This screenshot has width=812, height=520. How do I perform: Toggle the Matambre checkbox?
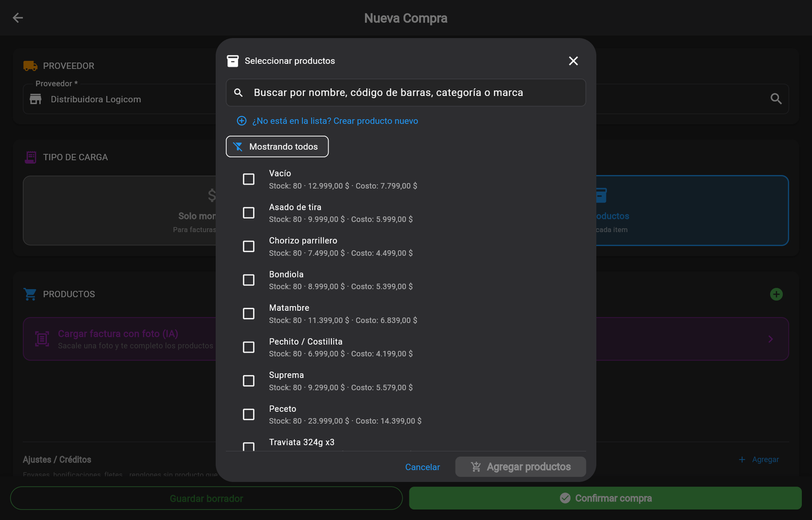click(249, 314)
